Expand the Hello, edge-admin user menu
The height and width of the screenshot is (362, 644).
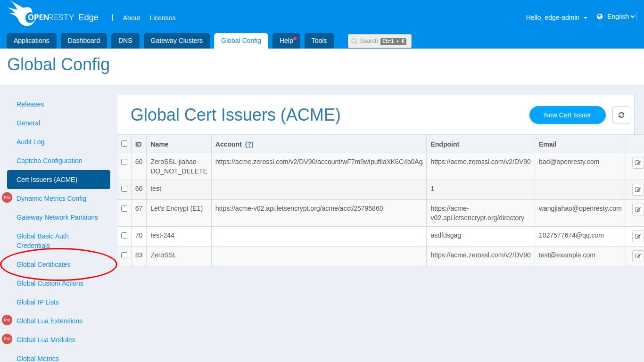point(557,17)
